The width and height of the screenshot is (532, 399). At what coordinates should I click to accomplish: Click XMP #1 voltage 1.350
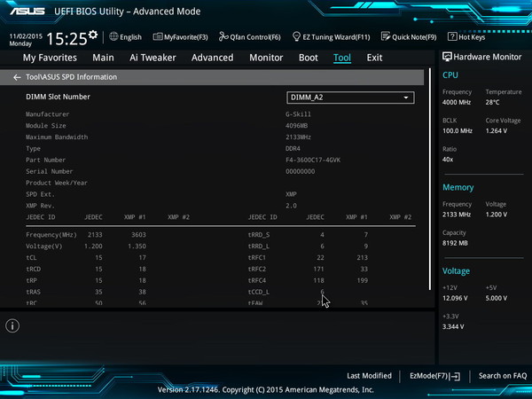(137, 246)
